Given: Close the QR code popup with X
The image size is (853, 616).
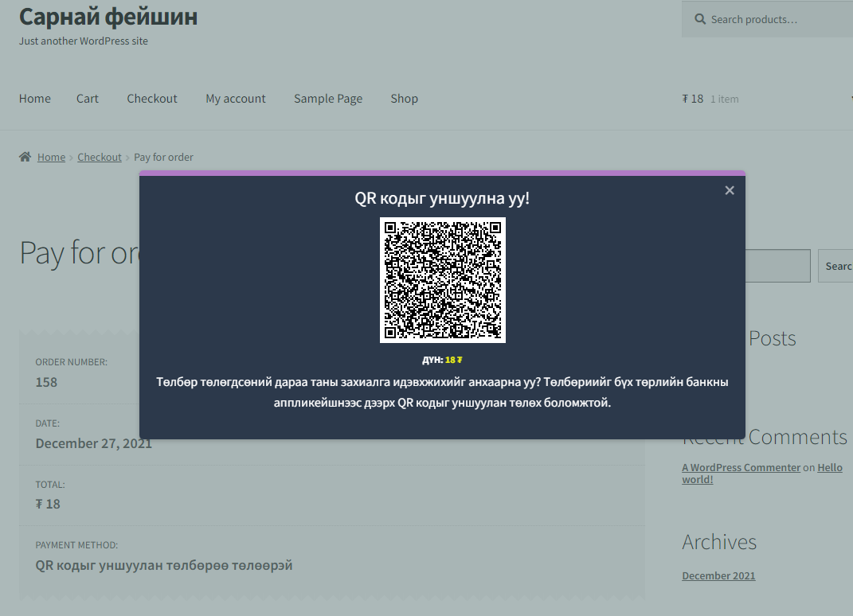Looking at the screenshot, I should tap(730, 190).
